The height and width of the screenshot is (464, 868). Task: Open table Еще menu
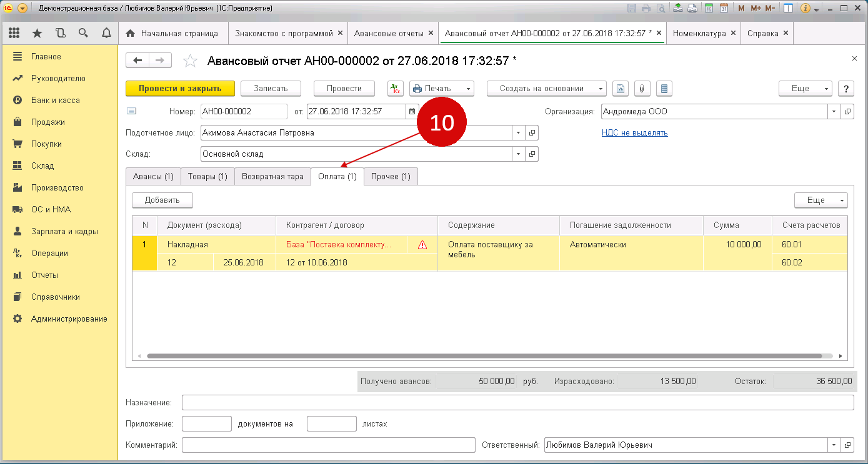point(821,200)
